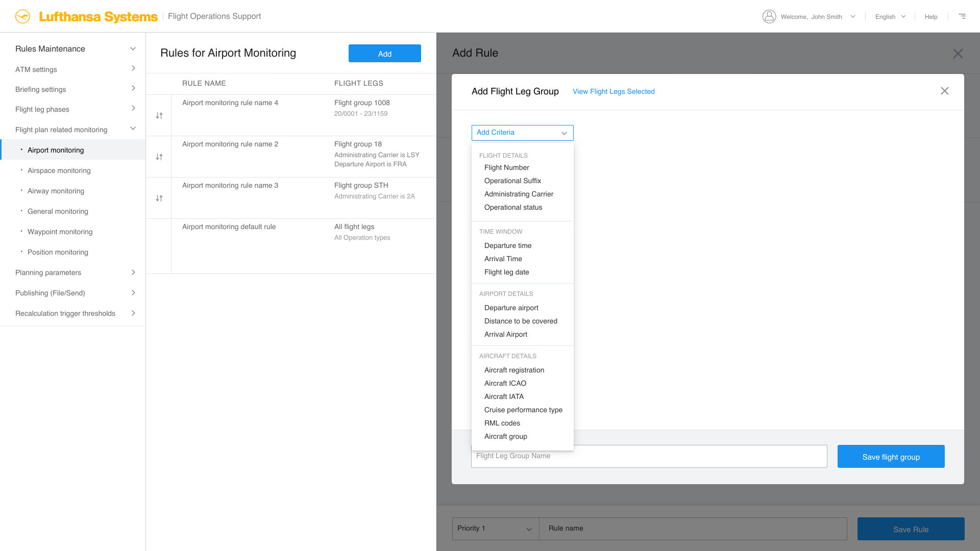This screenshot has height=551, width=980.
Task: Click the Flight Leg Group Name field
Action: click(x=649, y=457)
